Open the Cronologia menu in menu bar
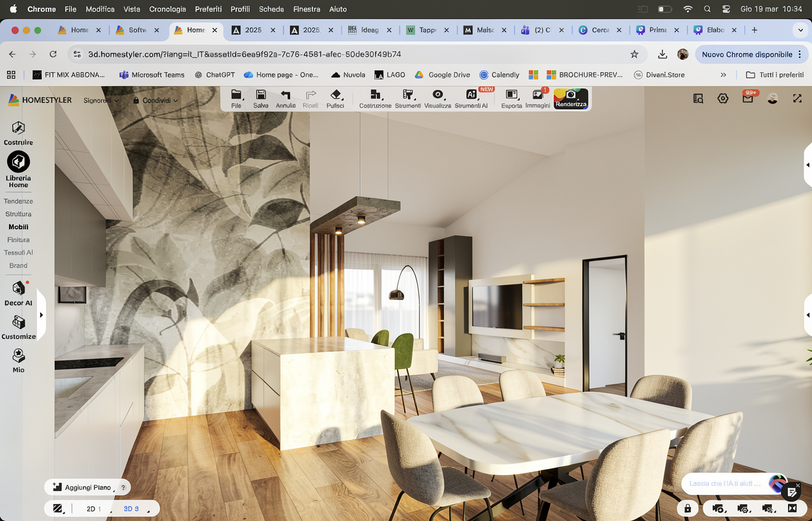This screenshot has height=521, width=812. 167,9
